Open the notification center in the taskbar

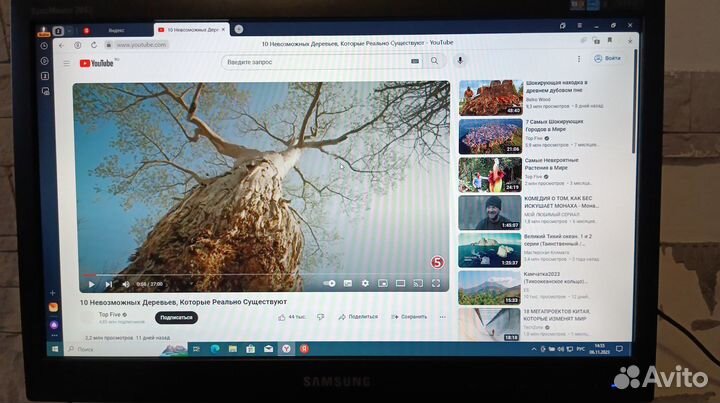tap(619, 349)
